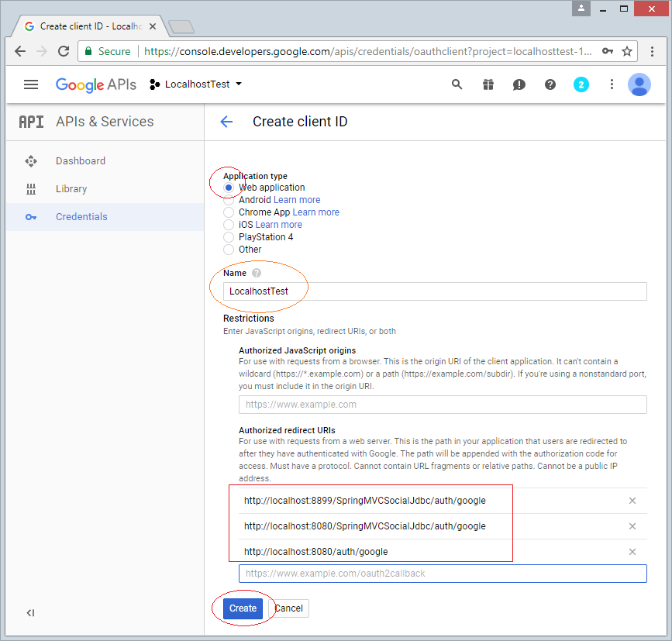Collapse the sidebar navigation panel
The height and width of the screenshot is (641, 672).
pyautogui.click(x=30, y=613)
